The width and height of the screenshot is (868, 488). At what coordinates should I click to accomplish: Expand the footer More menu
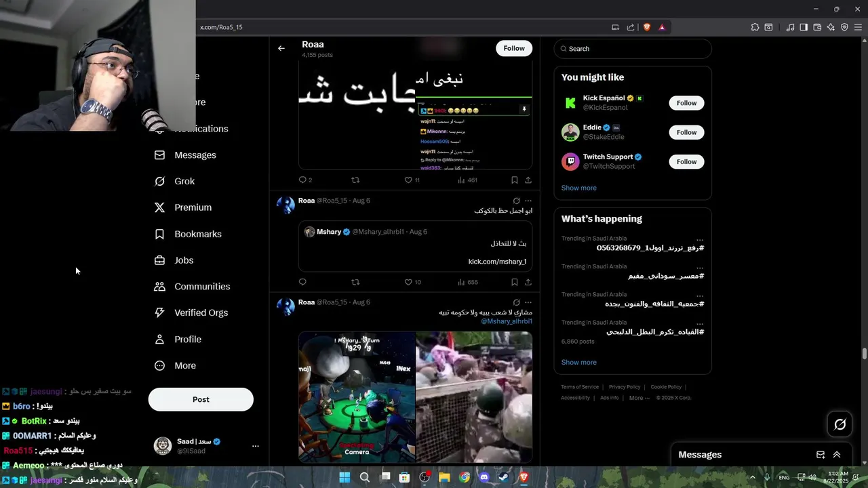639,398
